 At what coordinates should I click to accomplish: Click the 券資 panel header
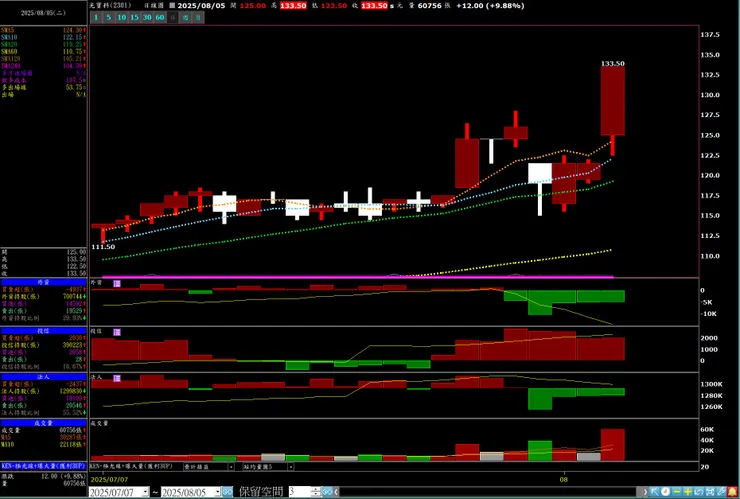(43, 282)
